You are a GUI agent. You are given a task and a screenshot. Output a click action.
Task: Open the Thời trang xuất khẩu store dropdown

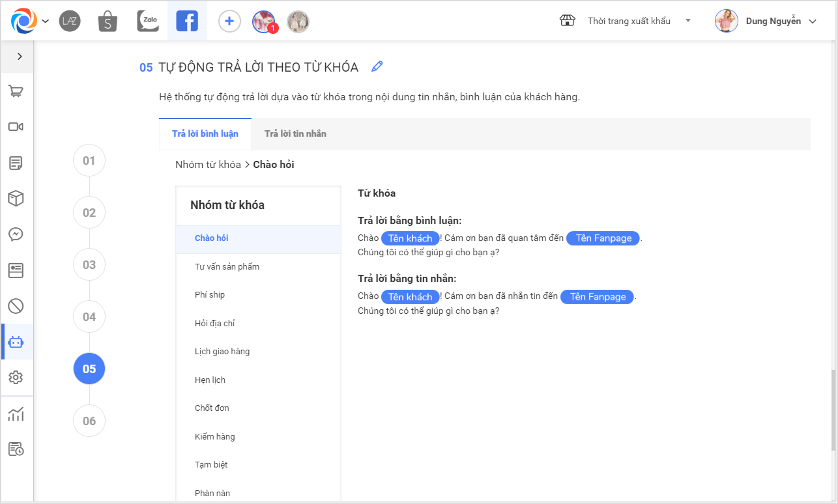point(629,21)
